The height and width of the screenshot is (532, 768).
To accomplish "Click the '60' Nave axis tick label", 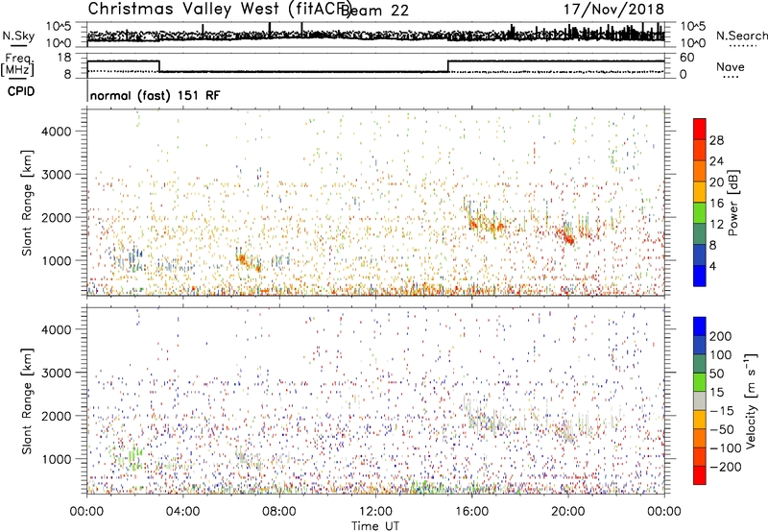I will (x=687, y=58).
